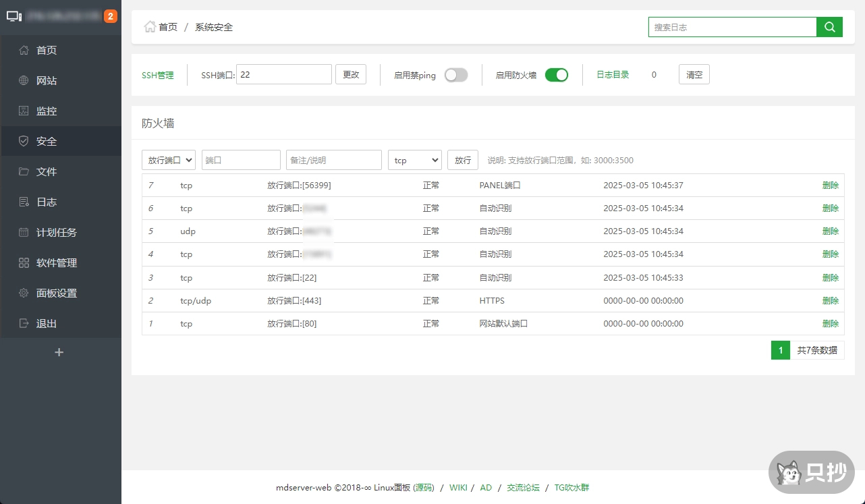865x504 pixels.
Task: Click the 更改 button next to SSH port
Action: [351, 75]
